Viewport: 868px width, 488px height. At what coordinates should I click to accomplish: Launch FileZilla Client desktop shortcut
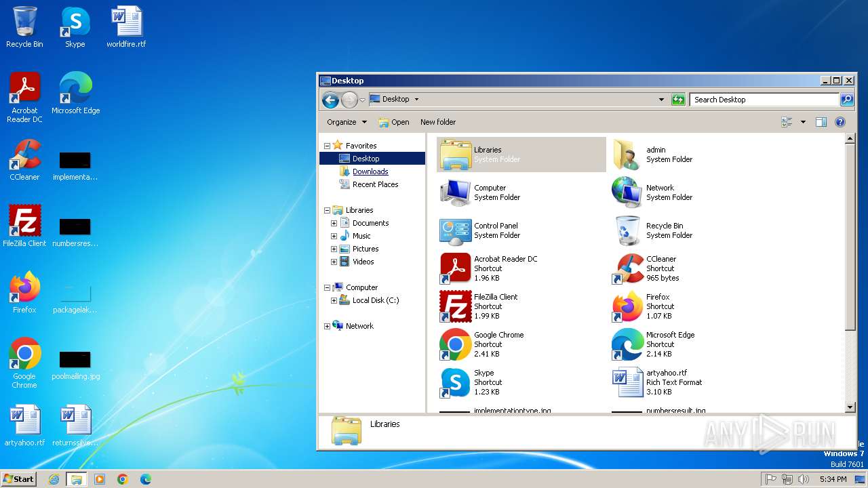[24, 226]
